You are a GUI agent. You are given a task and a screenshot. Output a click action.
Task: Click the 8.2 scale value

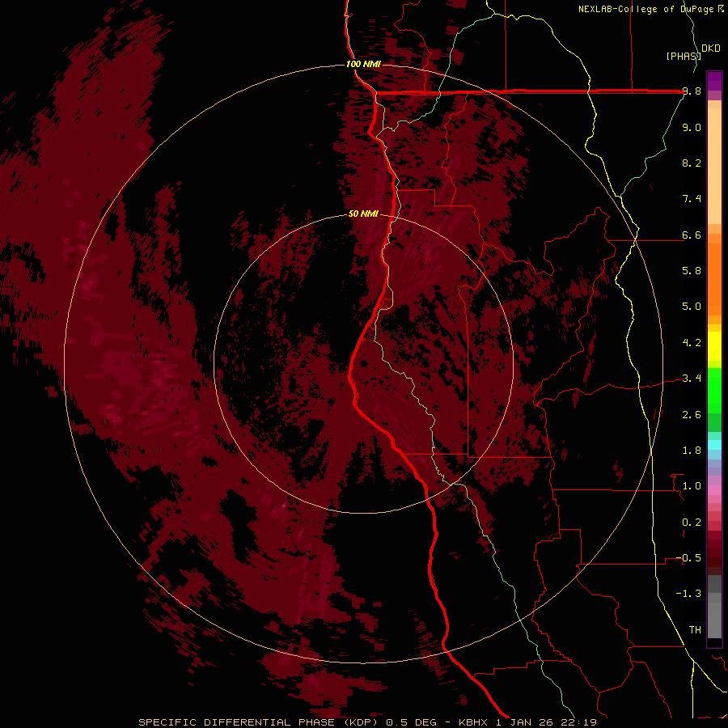(692, 163)
